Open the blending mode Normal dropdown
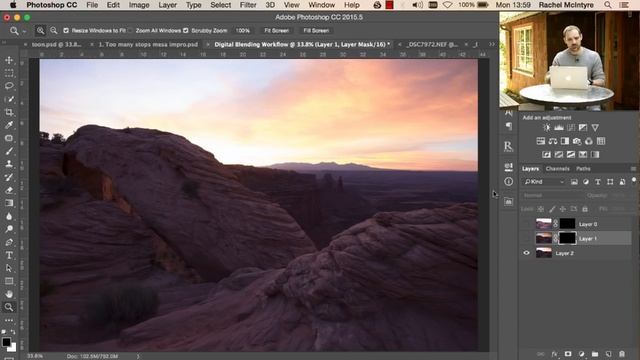 tap(551, 196)
